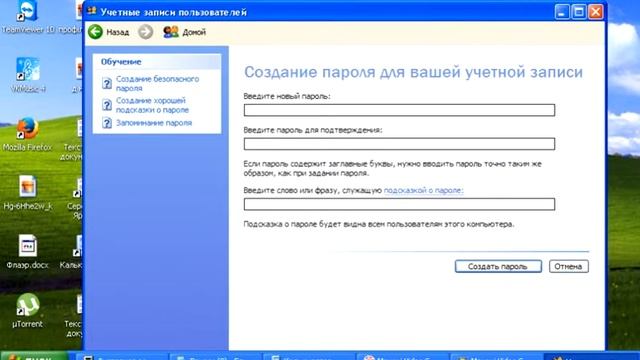Open the Запоминание пароля help link

point(154,123)
